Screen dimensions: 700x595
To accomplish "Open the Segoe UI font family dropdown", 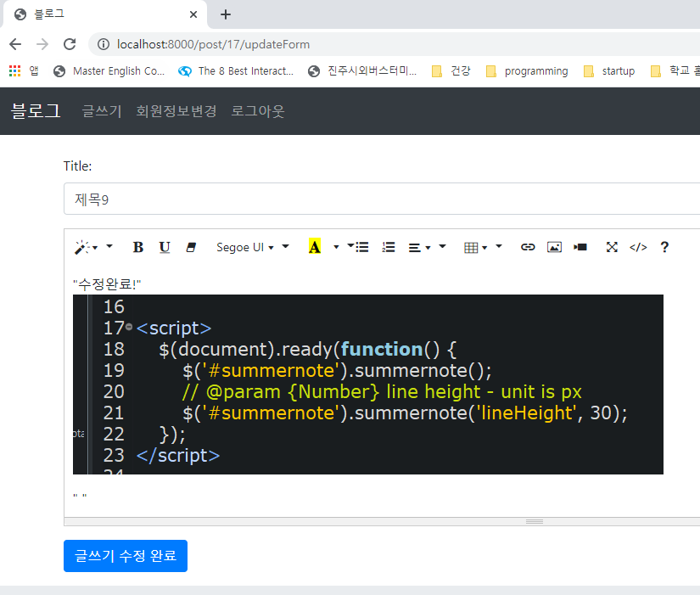I will pyautogui.click(x=245, y=247).
